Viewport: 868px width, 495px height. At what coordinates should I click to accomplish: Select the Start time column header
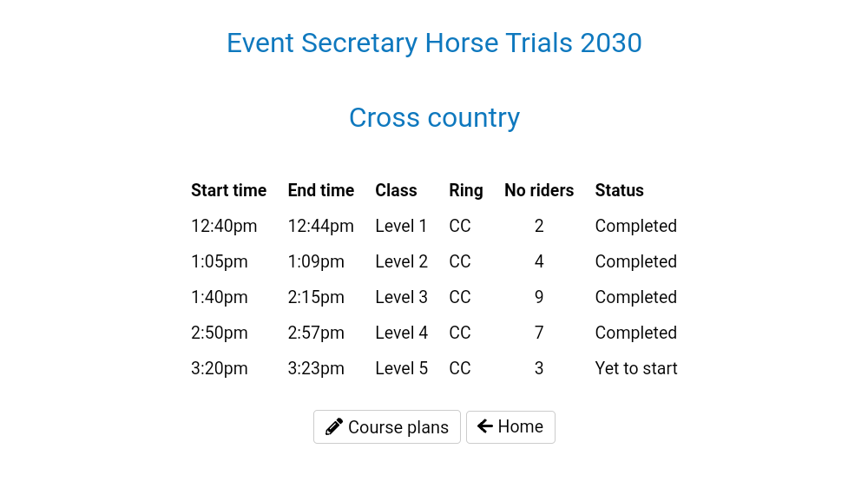[x=228, y=190]
